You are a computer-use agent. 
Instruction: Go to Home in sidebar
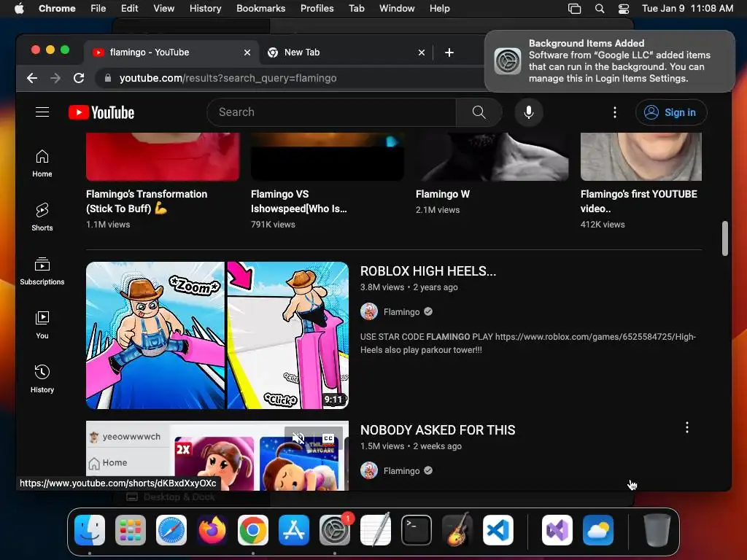click(x=42, y=163)
